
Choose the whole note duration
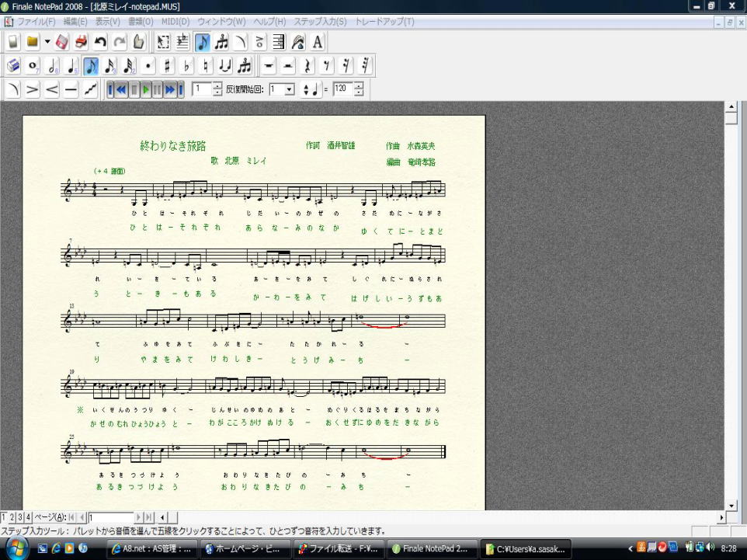(33, 66)
